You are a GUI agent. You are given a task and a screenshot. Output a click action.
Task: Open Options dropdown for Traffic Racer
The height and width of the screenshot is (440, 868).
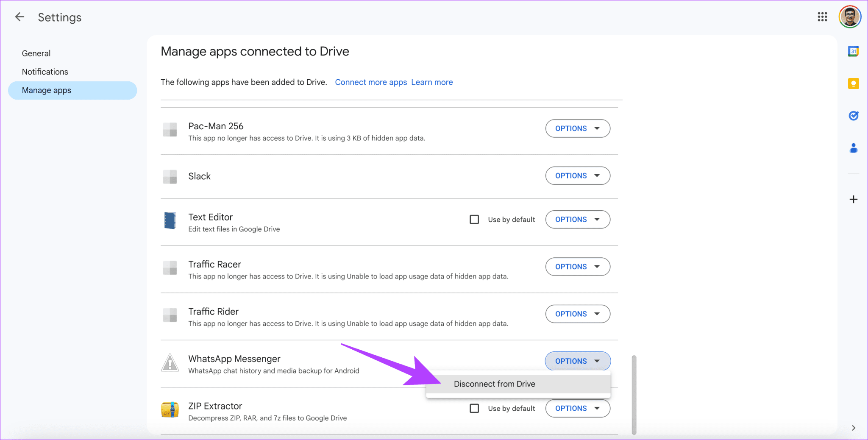[x=578, y=267]
